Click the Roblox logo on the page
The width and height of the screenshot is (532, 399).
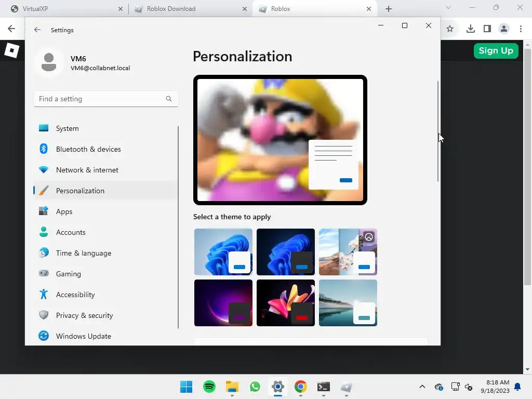click(12, 50)
